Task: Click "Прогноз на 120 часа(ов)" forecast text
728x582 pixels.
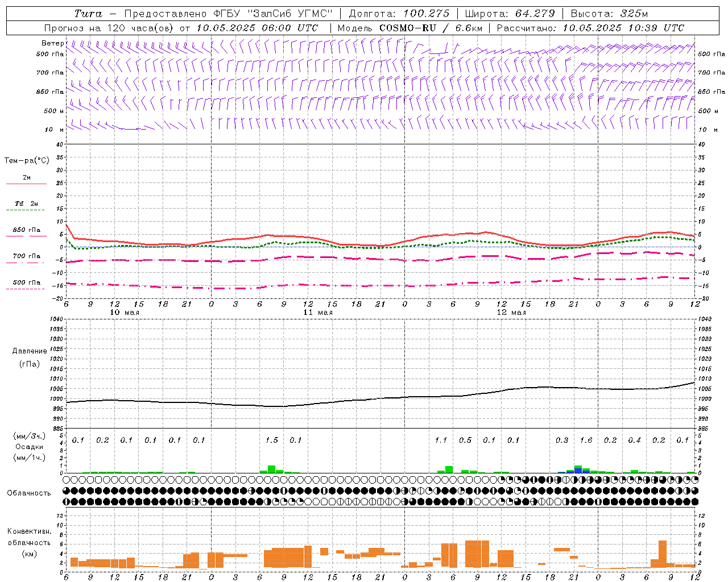Action: 109,28
